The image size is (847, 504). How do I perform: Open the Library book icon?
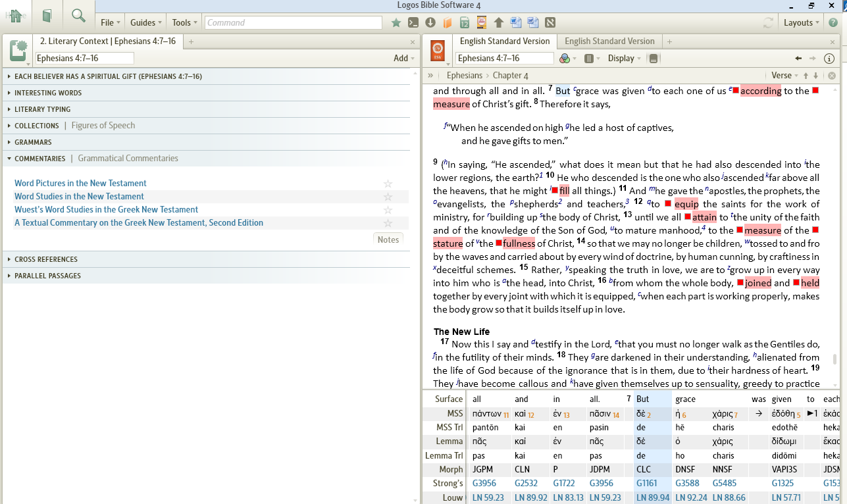click(47, 16)
